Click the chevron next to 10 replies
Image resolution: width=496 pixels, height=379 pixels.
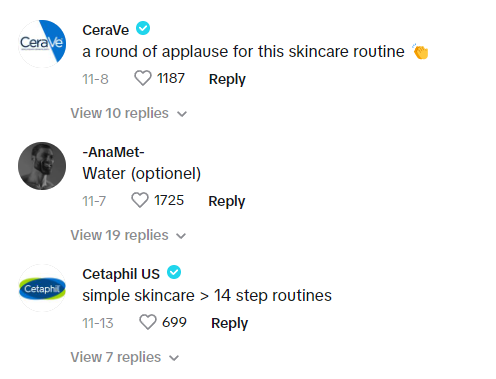click(182, 114)
